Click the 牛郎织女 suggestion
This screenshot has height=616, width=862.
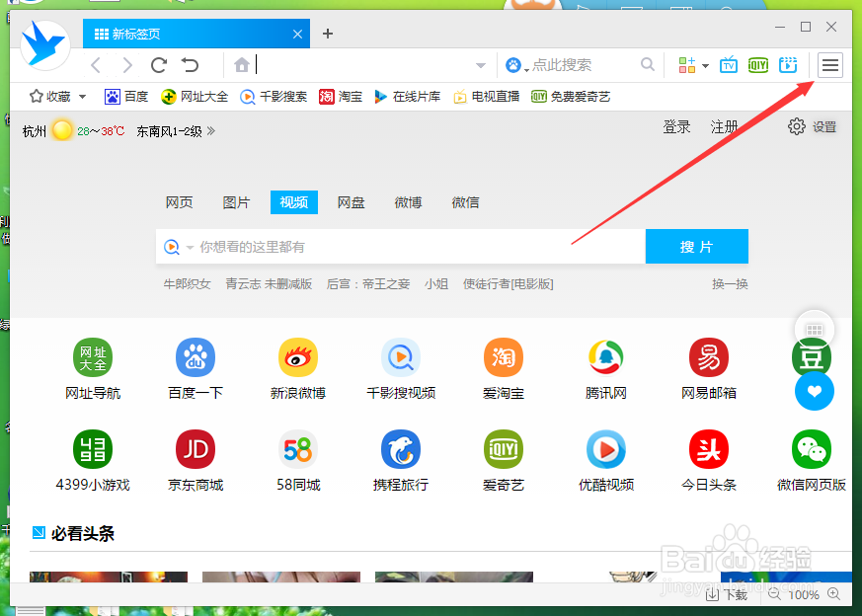click(187, 284)
